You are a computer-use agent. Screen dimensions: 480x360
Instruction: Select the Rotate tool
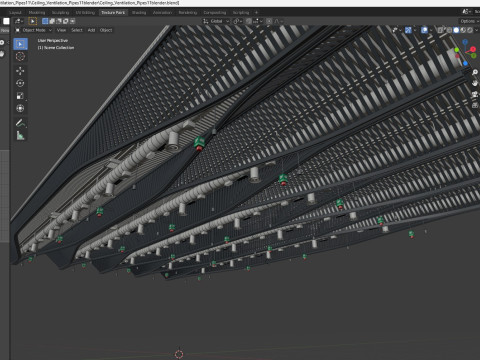(20, 83)
